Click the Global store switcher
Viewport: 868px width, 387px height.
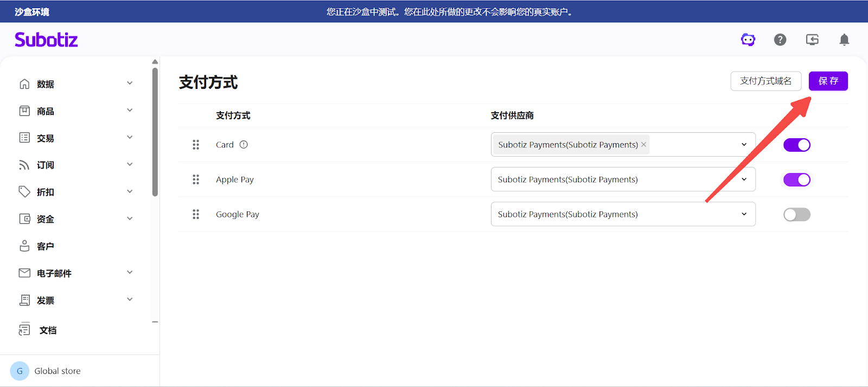pyautogui.click(x=57, y=371)
